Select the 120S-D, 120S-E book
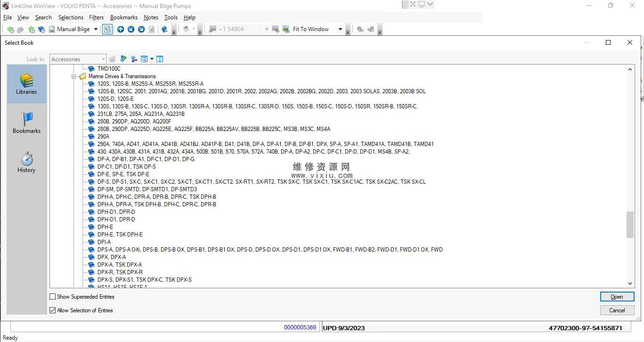Viewport: 644px width, 342px height. (x=115, y=99)
